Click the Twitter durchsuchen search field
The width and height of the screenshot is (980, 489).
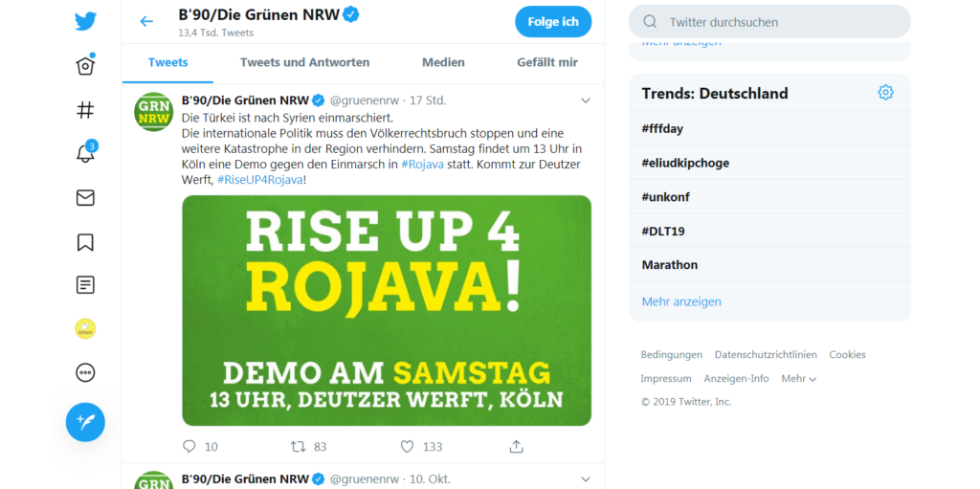tap(769, 22)
